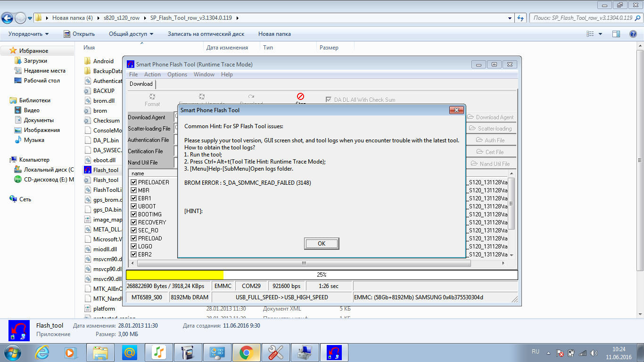Image resolution: width=644 pixels, height=362 pixels.
Task: Click the Новая папка button
Action: coord(274,34)
